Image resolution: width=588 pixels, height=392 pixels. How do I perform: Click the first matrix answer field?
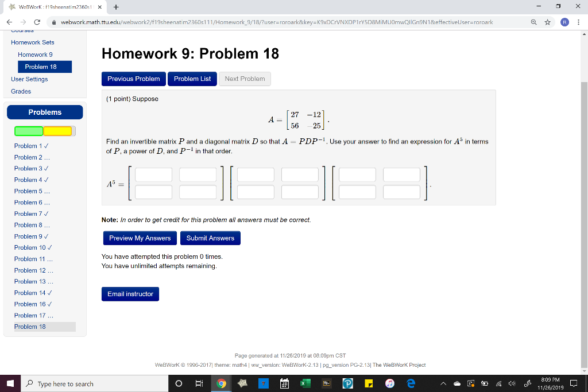tap(154, 174)
